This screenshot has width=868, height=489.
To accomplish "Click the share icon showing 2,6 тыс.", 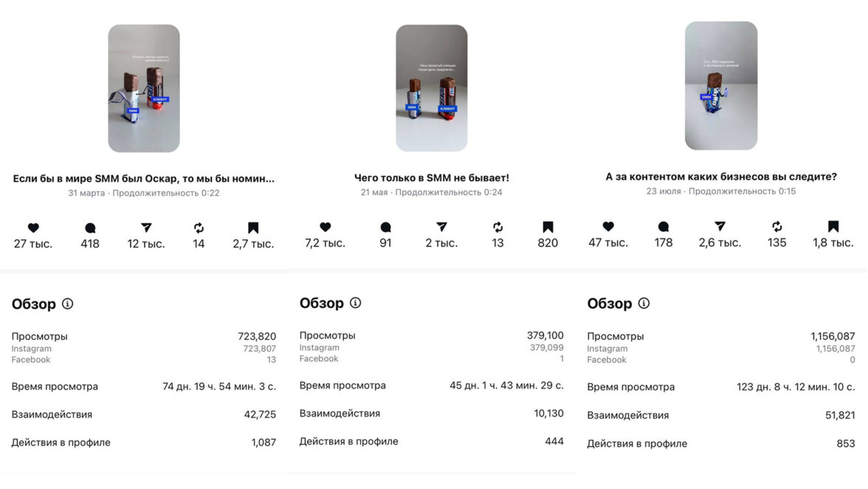I will pos(720,227).
